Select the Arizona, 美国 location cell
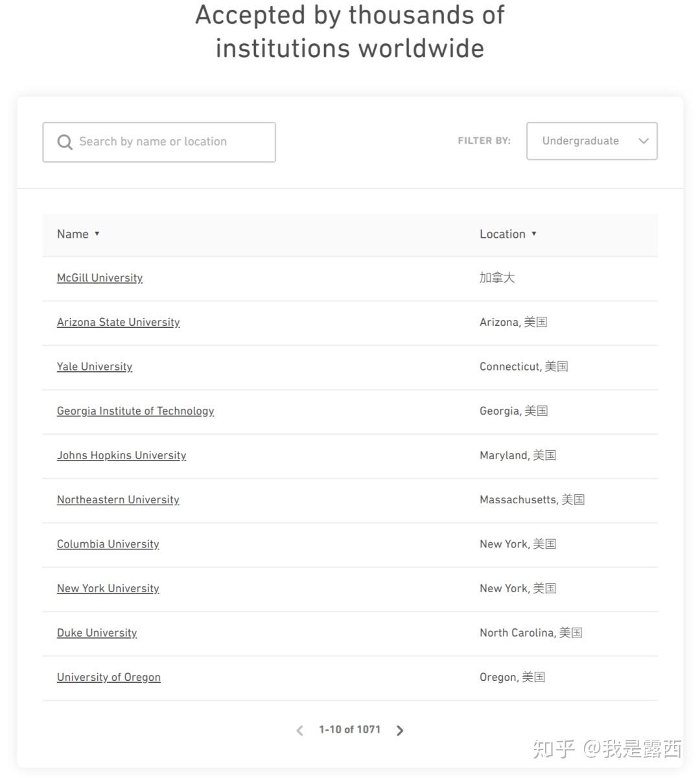 tap(513, 322)
